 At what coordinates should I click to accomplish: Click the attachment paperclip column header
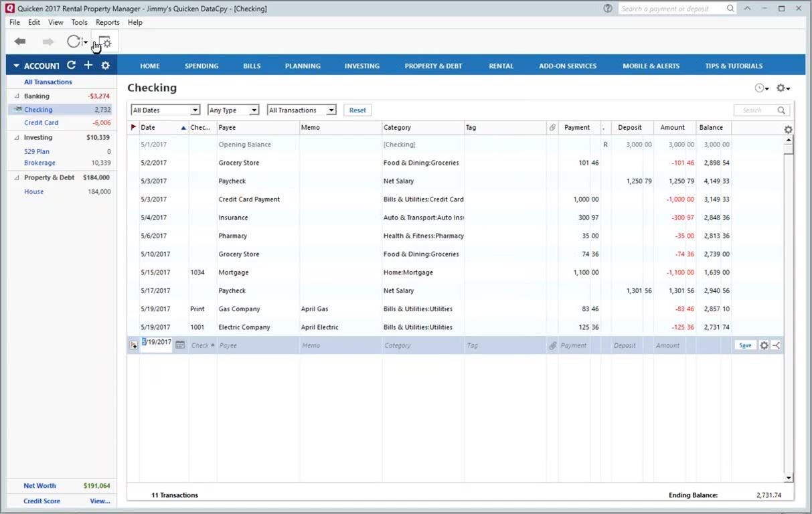coord(552,127)
